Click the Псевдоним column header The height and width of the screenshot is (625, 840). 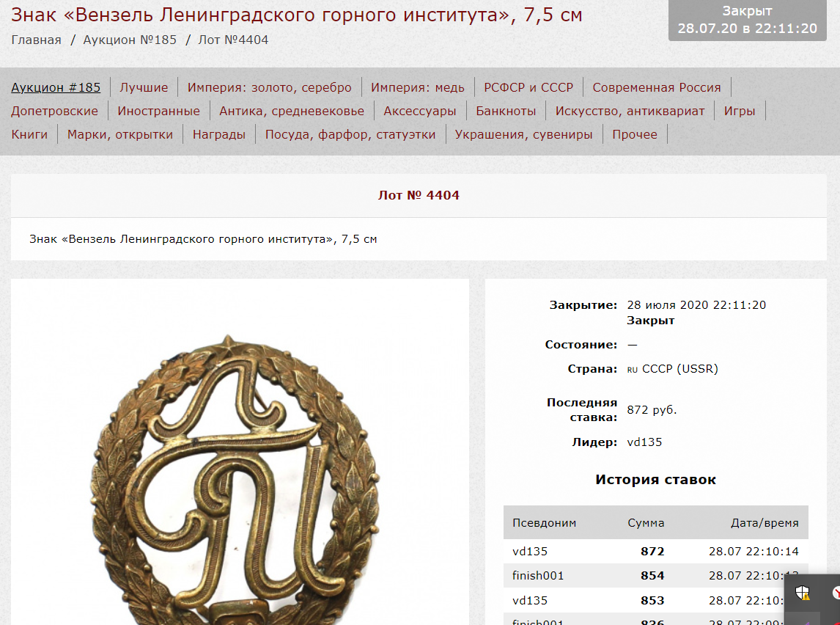click(x=544, y=522)
